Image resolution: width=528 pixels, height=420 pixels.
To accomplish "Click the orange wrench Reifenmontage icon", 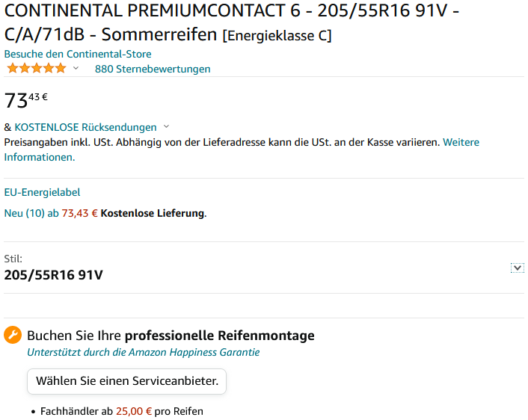I will tap(13, 335).
